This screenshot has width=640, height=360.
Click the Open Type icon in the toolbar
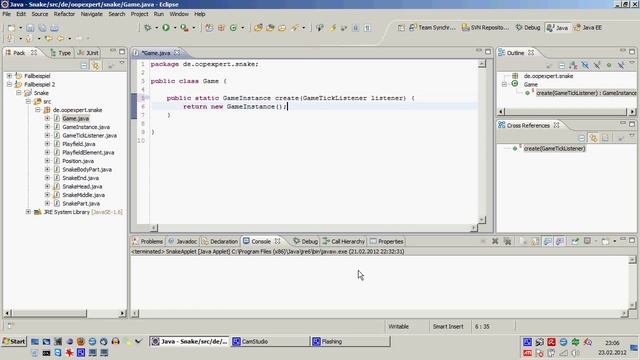258,28
